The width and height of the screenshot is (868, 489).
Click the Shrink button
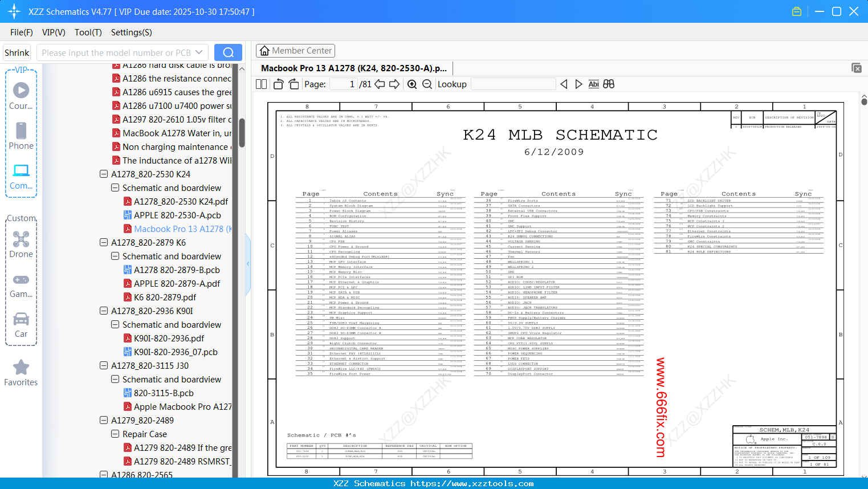tap(17, 52)
